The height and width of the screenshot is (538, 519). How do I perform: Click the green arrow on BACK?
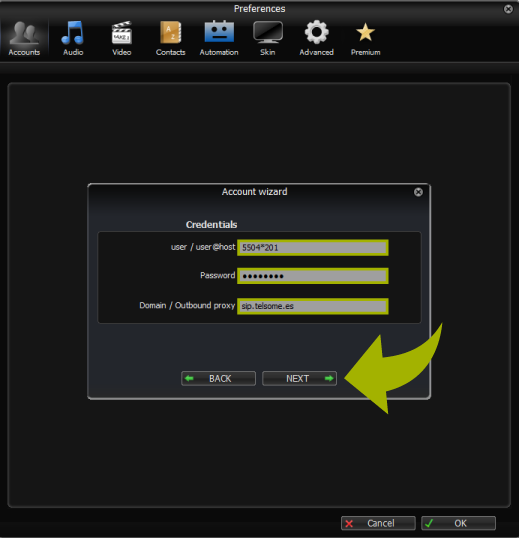coord(189,378)
